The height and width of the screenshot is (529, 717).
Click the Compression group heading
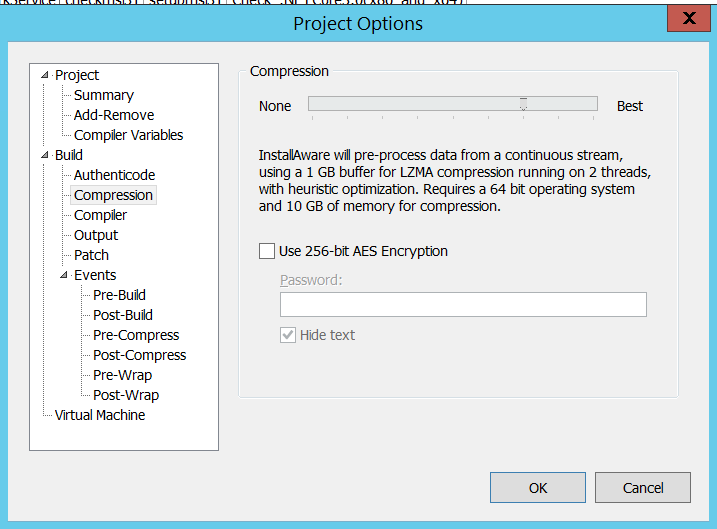tap(289, 71)
